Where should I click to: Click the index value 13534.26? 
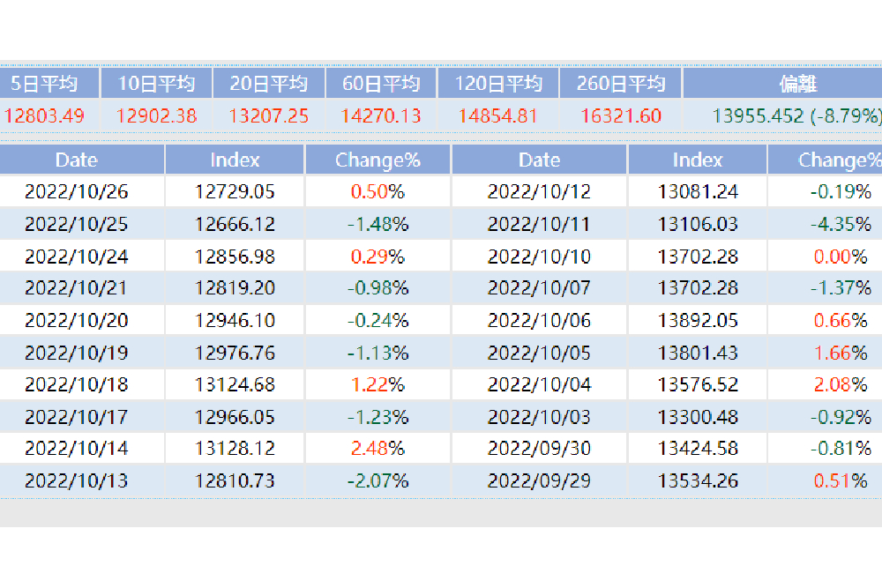[x=698, y=480]
